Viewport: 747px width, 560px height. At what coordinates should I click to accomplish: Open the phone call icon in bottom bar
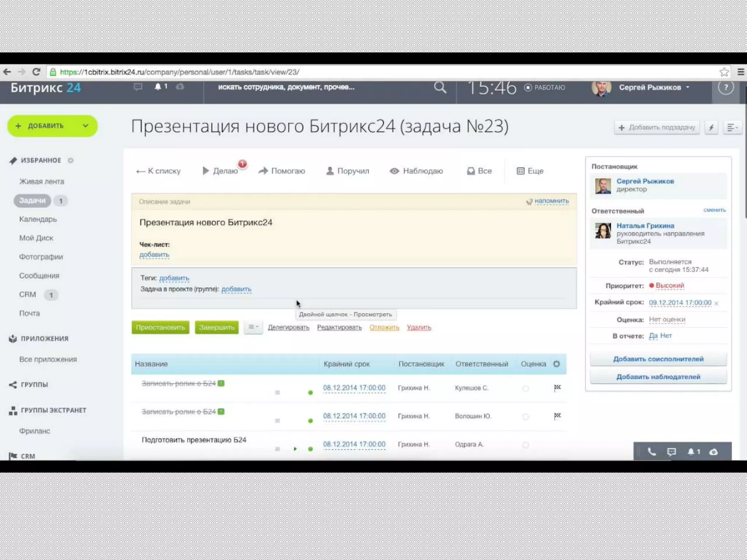pyautogui.click(x=651, y=452)
